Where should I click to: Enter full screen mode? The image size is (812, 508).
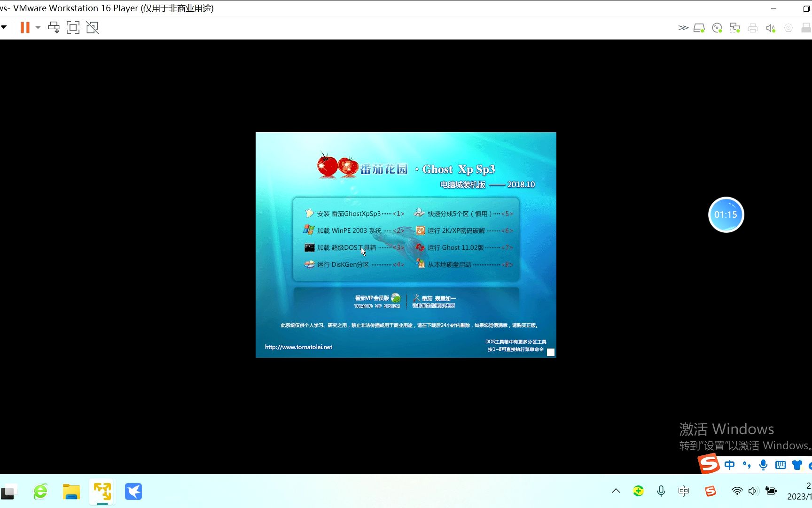73,28
